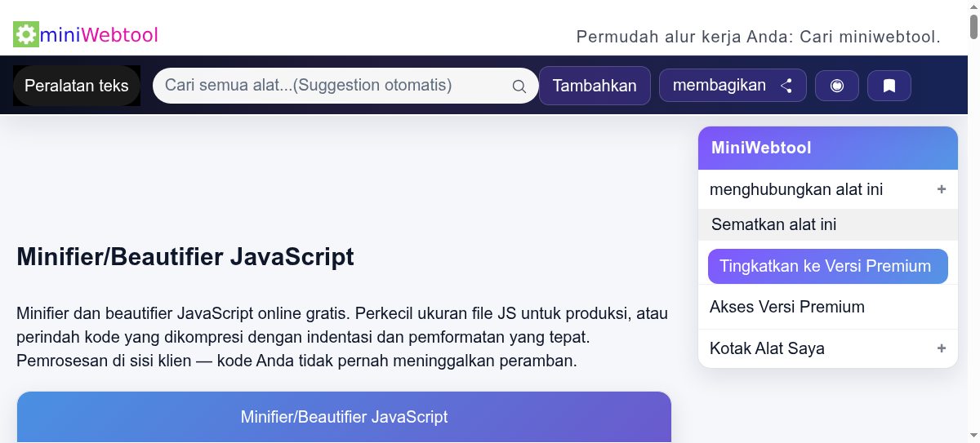Select menghubungkan alat ini sidebar item
The image size is (980, 443).
pos(828,189)
